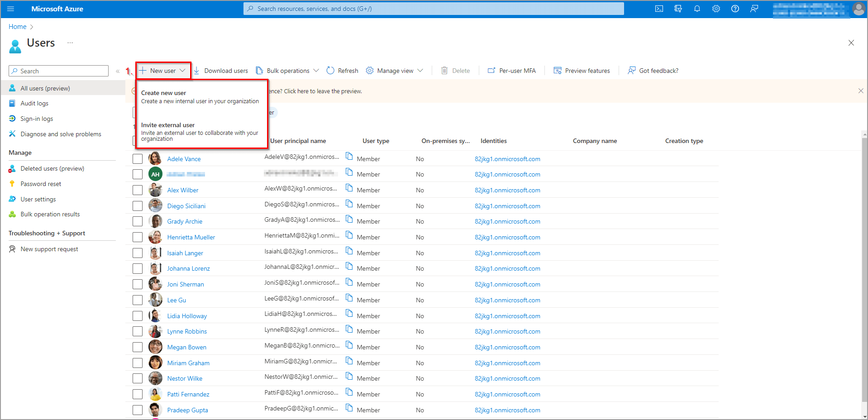Copy Grady Archie's user principal name

349,219
